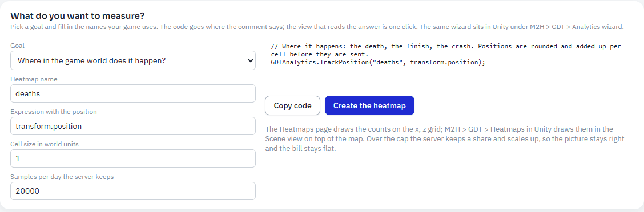Click the Heatmaps page description paragraph
This screenshot has width=644, height=212.
tap(445, 138)
